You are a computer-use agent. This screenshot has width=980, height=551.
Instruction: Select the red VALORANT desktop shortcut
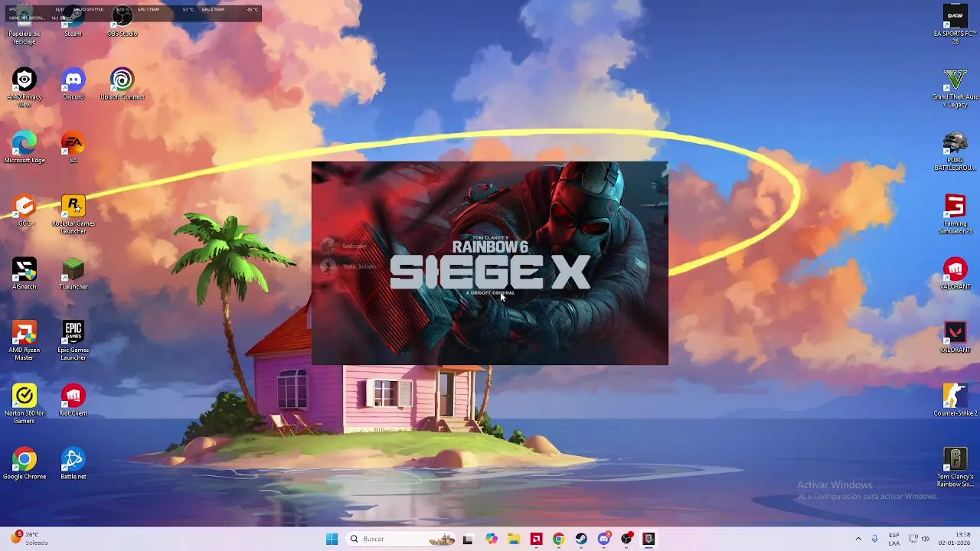(955, 274)
